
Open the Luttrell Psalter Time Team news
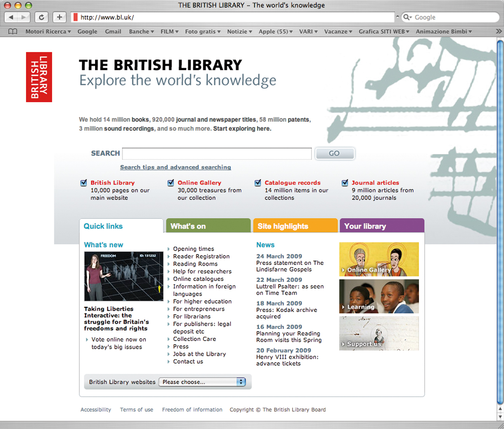(x=290, y=290)
